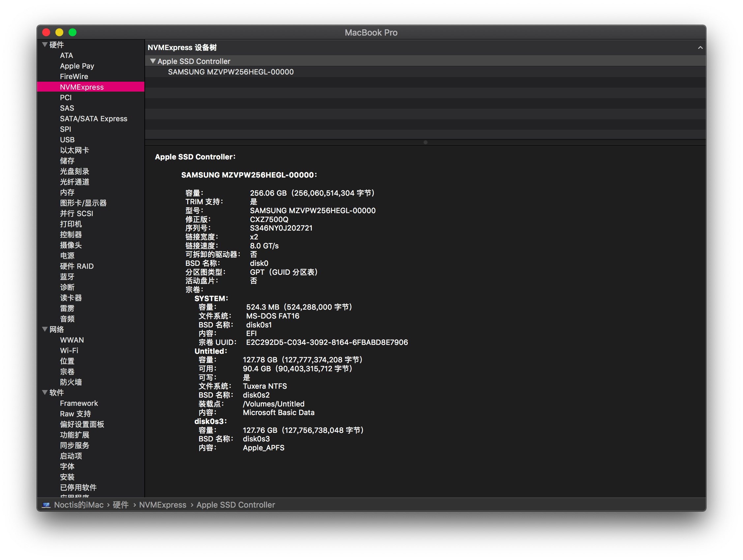Open Framework under software section

(x=79, y=403)
